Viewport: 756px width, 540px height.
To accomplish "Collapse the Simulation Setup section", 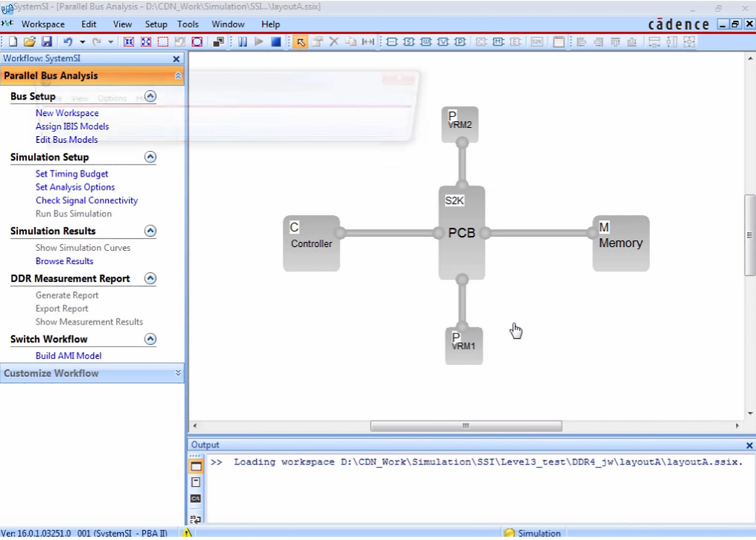I will pos(150,157).
